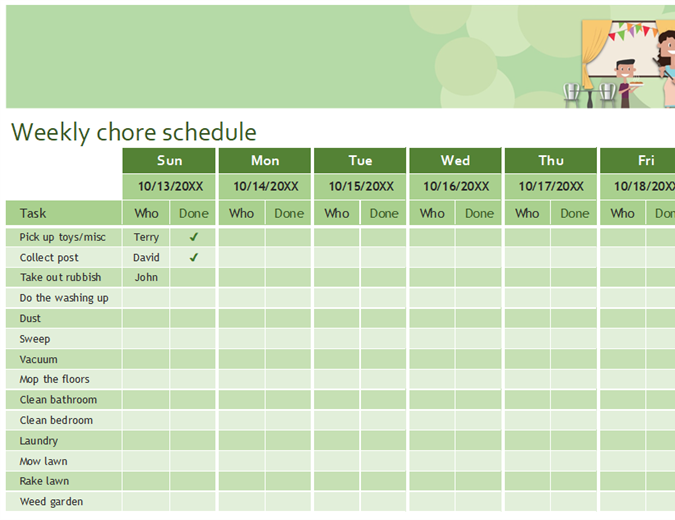Image resolution: width=675 pixels, height=520 pixels.
Task: Click the Wed column header
Action: click(455, 160)
